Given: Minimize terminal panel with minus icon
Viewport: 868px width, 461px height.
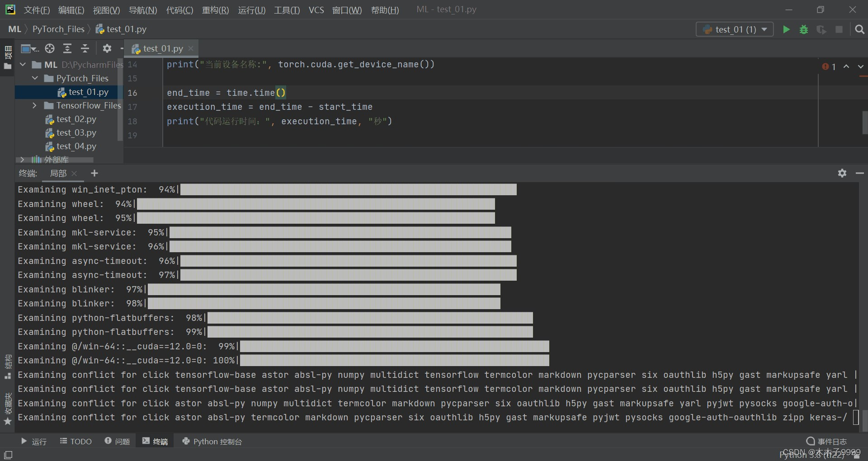Looking at the screenshot, I should coord(859,173).
